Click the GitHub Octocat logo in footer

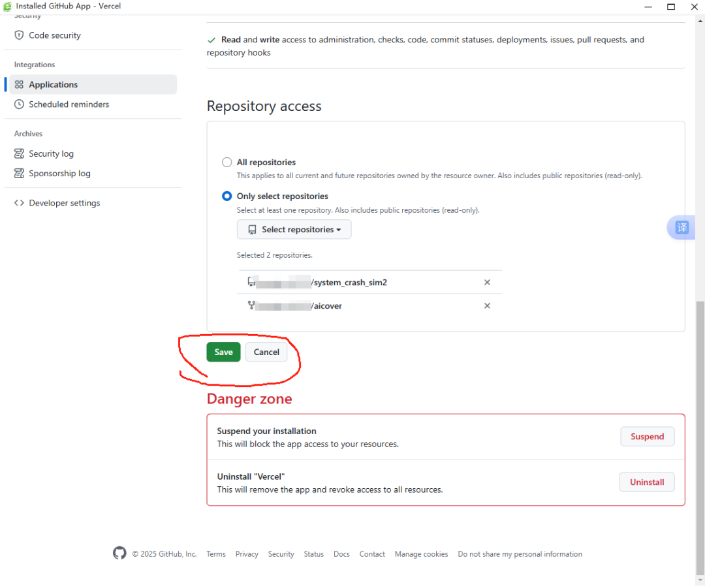pos(119,553)
